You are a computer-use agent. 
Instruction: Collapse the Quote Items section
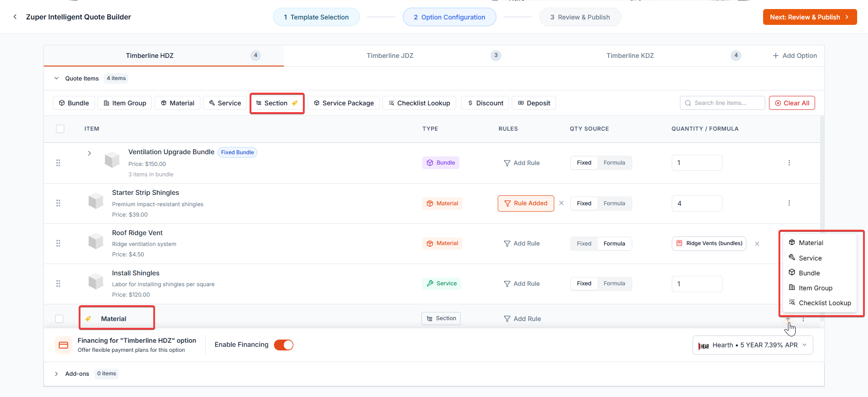pos(57,78)
